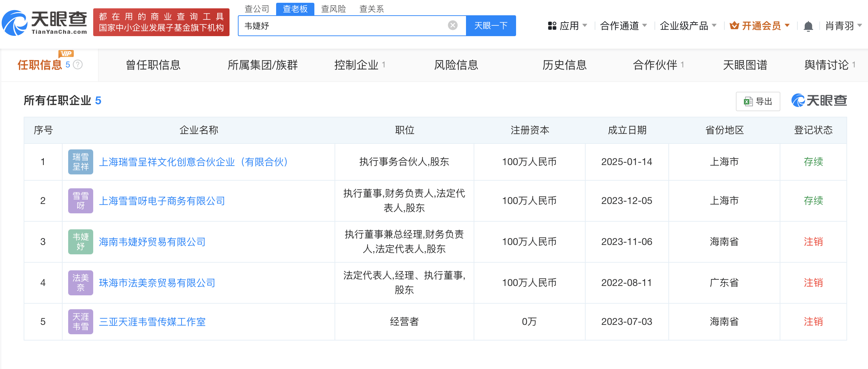The height and width of the screenshot is (369, 868).
Task: Expand the 应用 dropdown menu
Action: [568, 26]
